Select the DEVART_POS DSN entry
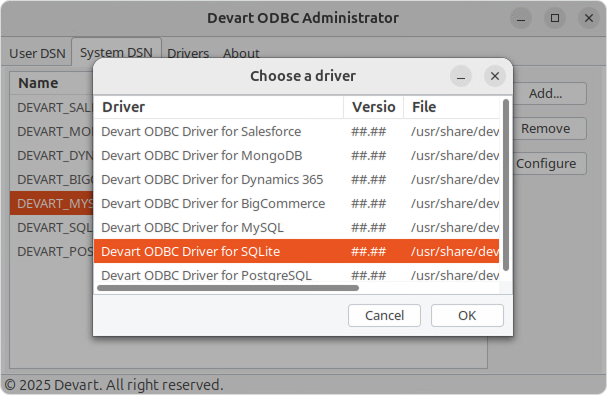This screenshot has width=607, height=395. [51, 252]
